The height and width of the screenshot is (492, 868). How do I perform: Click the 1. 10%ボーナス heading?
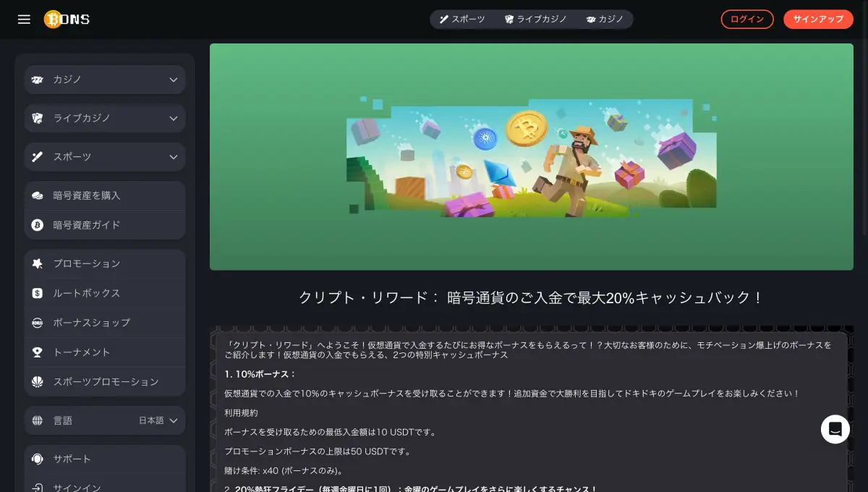tap(260, 374)
